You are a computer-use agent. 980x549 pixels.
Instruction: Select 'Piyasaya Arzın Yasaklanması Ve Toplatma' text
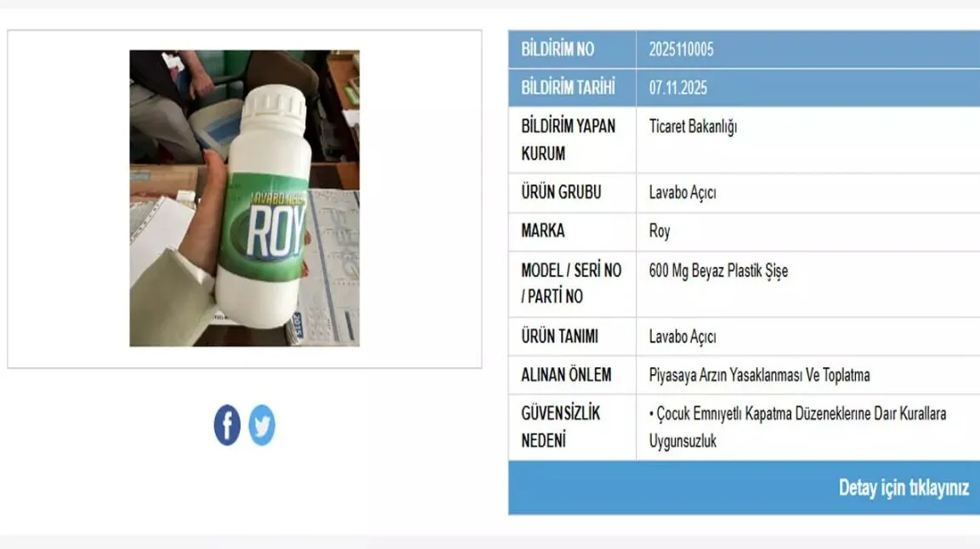point(759,376)
